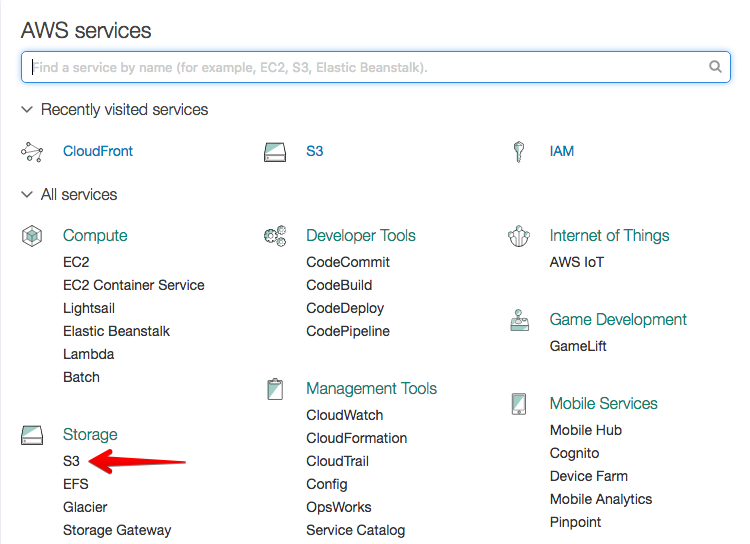Click the Management Tools clipboard icon
The width and height of the screenshot is (750, 544).
point(275,389)
